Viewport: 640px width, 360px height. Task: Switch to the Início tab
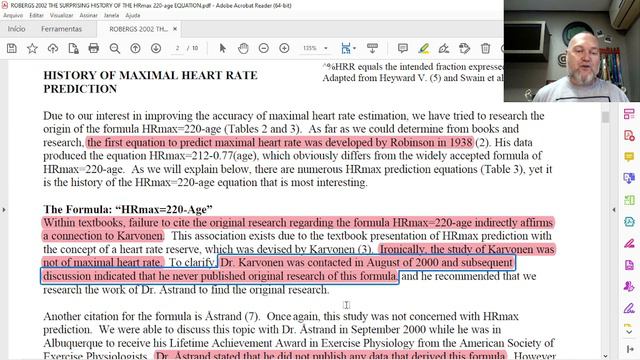[x=16, y=29]
